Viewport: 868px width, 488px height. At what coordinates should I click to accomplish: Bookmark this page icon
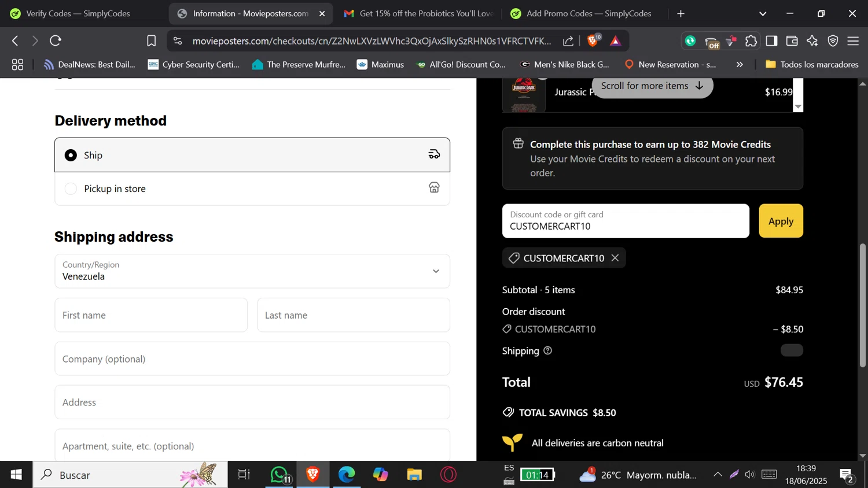[151, 41]
